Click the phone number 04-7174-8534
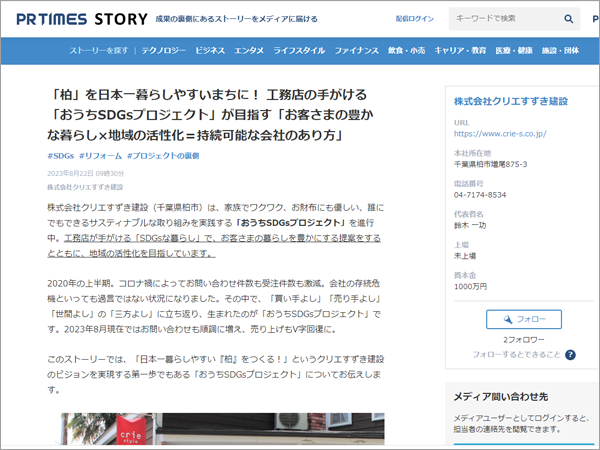The image size is (600, 450). 480,195
